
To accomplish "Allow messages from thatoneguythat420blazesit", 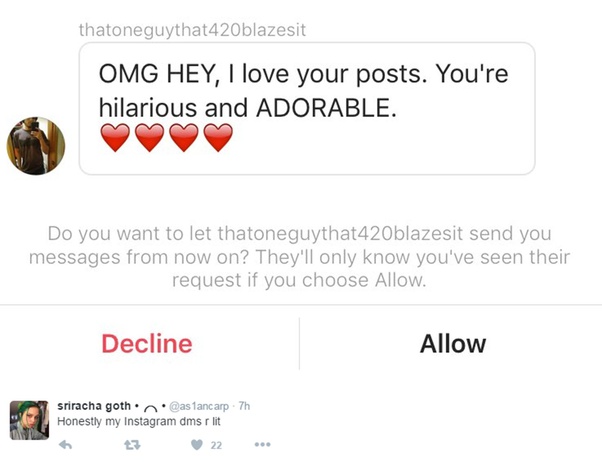I will [x=453, y=343].
